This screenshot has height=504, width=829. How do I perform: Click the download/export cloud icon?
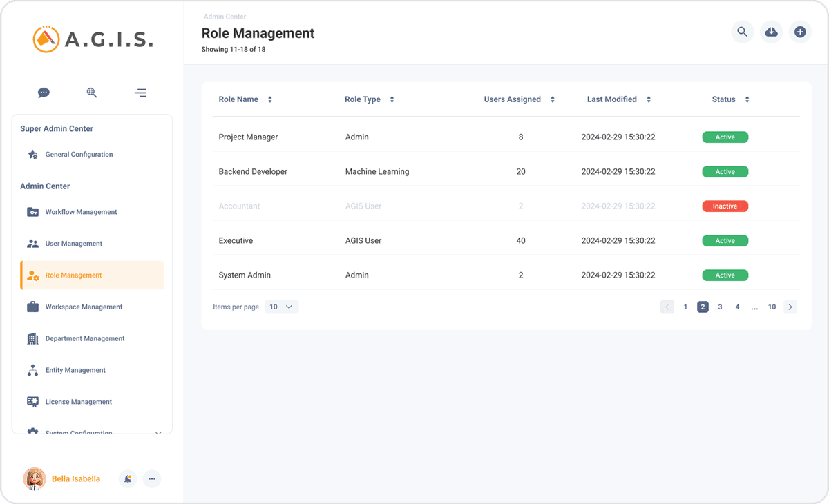(771, 32)
